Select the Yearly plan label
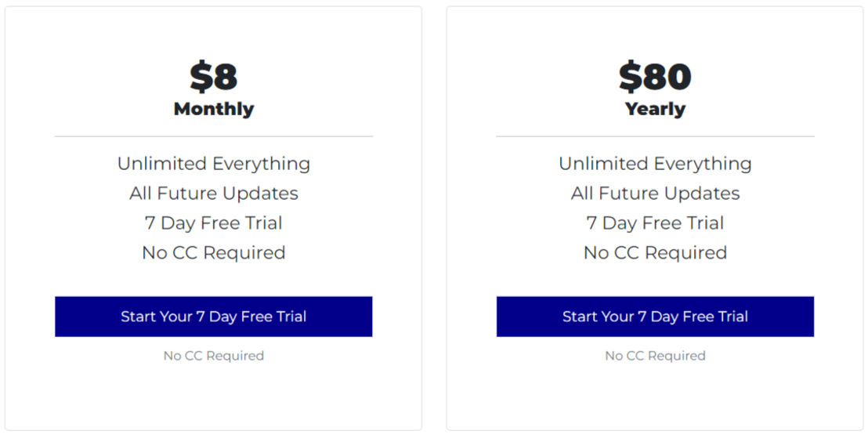The width and height of the screenshot is (868, 438). pyautogui.click(x=655, y=109)
